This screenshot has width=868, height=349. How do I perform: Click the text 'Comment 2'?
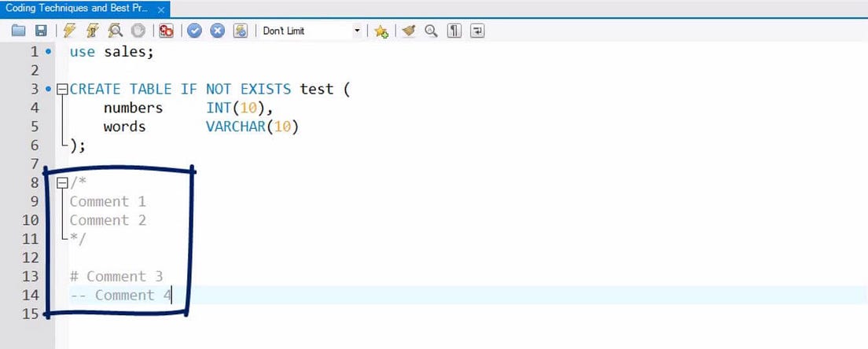[108, 220]
